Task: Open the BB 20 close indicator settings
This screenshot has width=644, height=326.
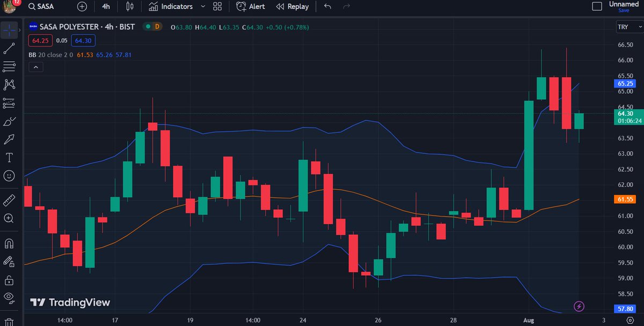Action: 51,55
